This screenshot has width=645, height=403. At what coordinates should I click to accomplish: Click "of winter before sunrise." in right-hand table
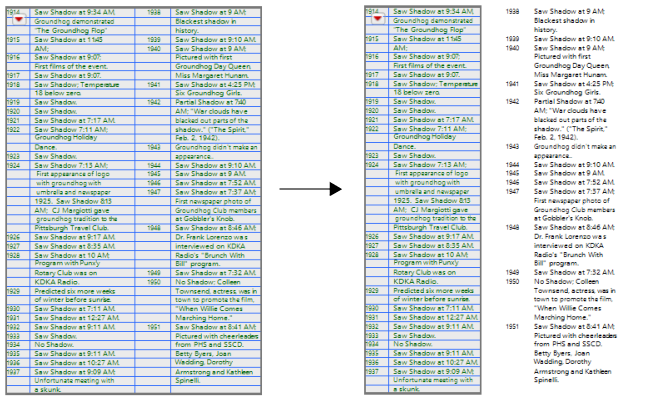pos(432,299)
